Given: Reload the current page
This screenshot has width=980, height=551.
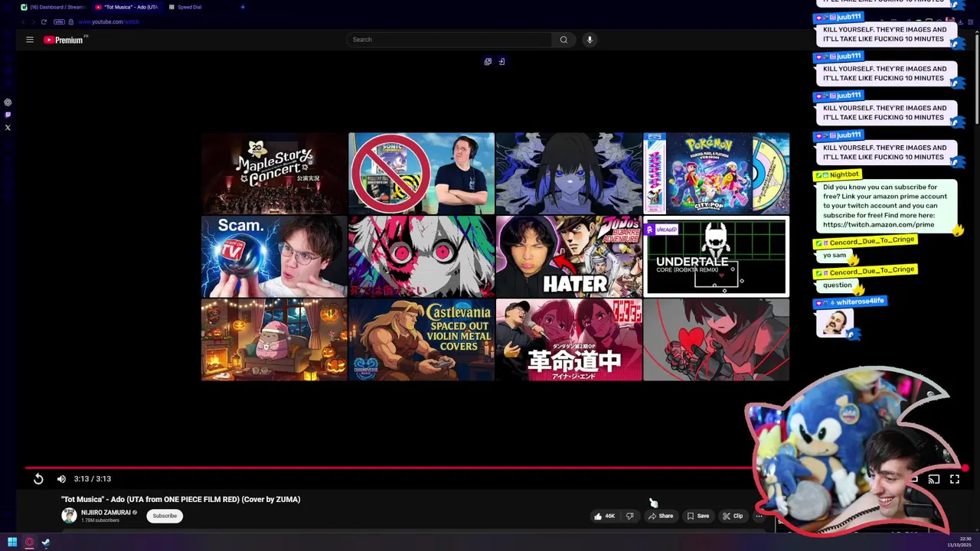Looking at the screenshot, I should click(44, 21).
